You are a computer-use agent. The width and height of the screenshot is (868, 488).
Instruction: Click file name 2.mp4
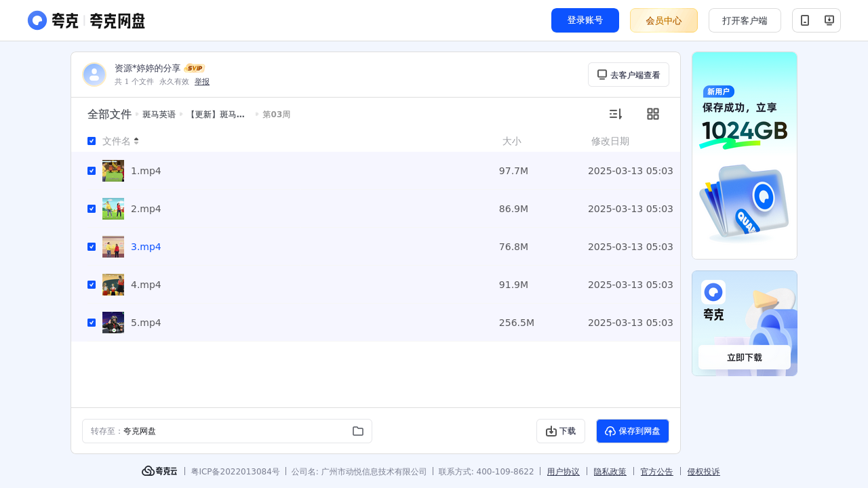(x=146, y=209)
